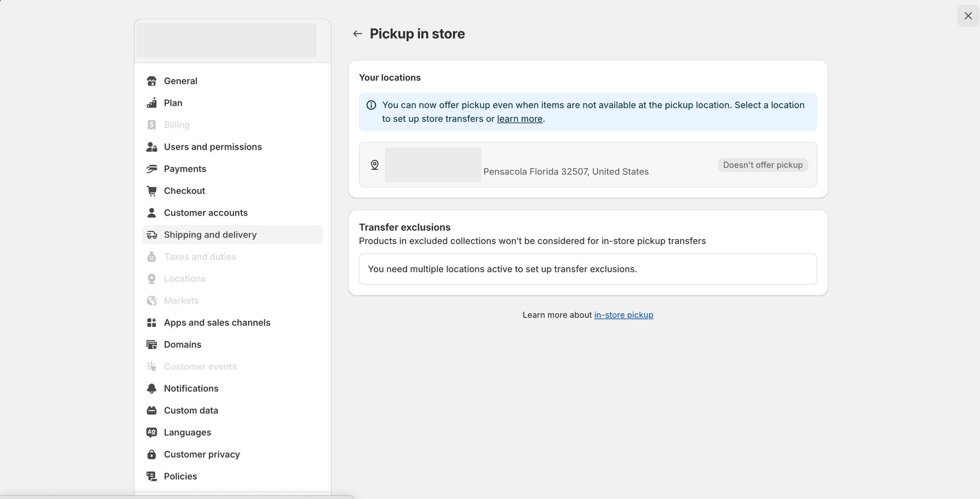
Task: Click the Payments hand icon
Action: click(x=151, y=169)
